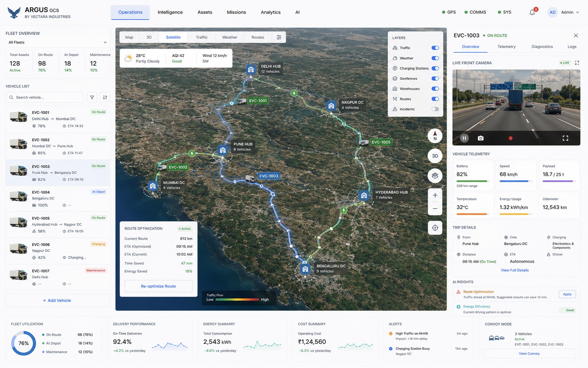Open the Assets menu
This screenshot has height=368, width=588.
tap(205, 12)
